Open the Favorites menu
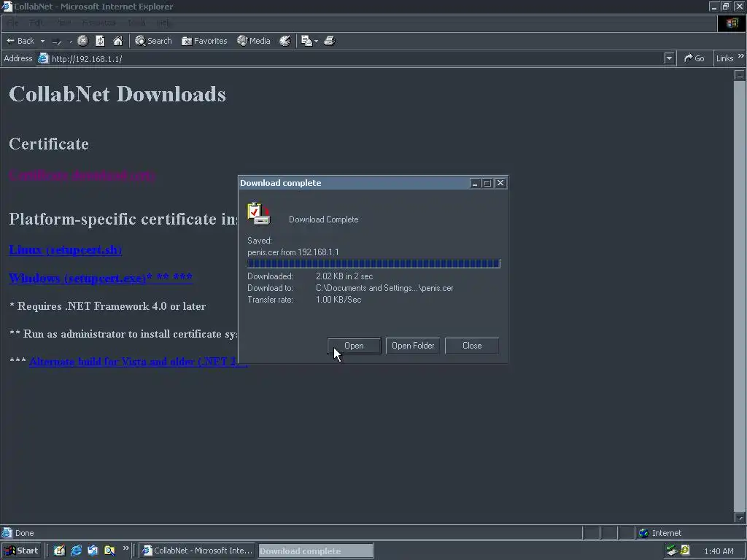The width and height of the screenshot is (747, 560). click(98, 23)
